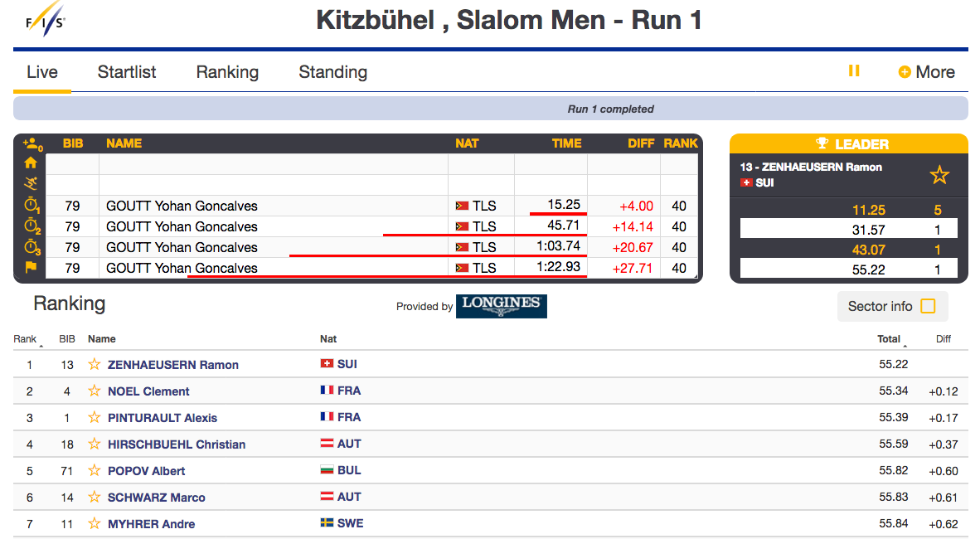Open POPOV Albert athlete link
Viewport: 980px width, 539px height.
click(x=146, y=471)
